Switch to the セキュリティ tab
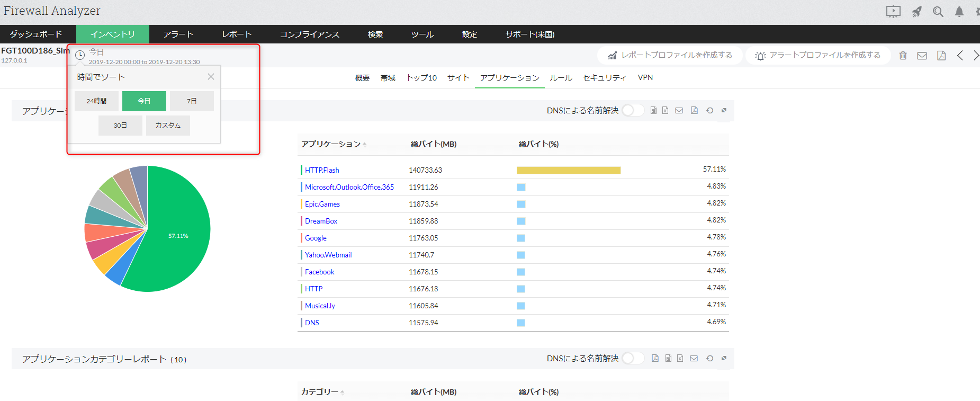The width and height of the screenshot is (980, 401). [x=604, y=78]
